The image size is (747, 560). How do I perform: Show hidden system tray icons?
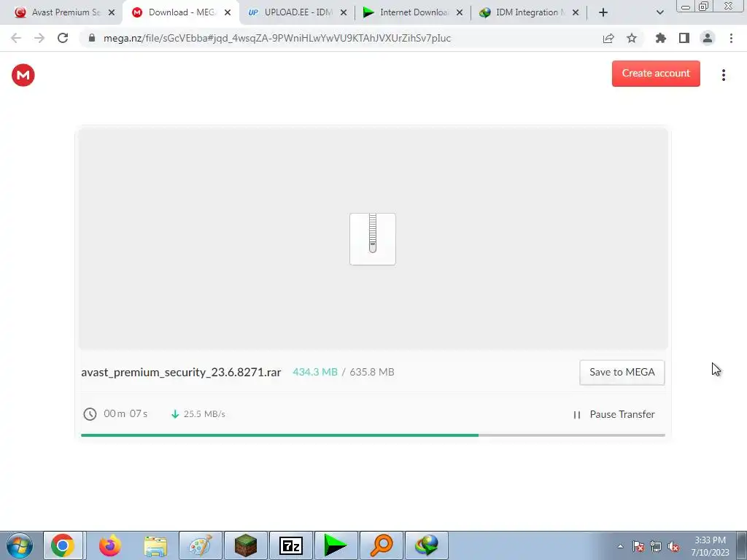(620, 546)
